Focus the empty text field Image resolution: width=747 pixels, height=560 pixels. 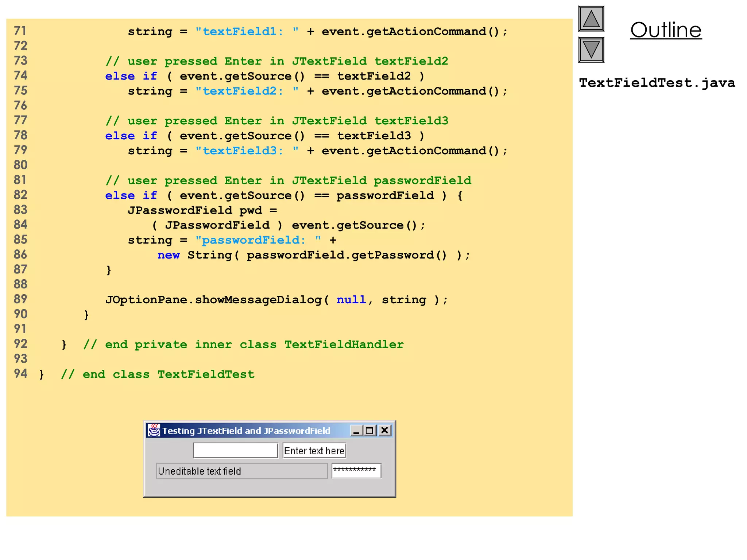point(235,451)
